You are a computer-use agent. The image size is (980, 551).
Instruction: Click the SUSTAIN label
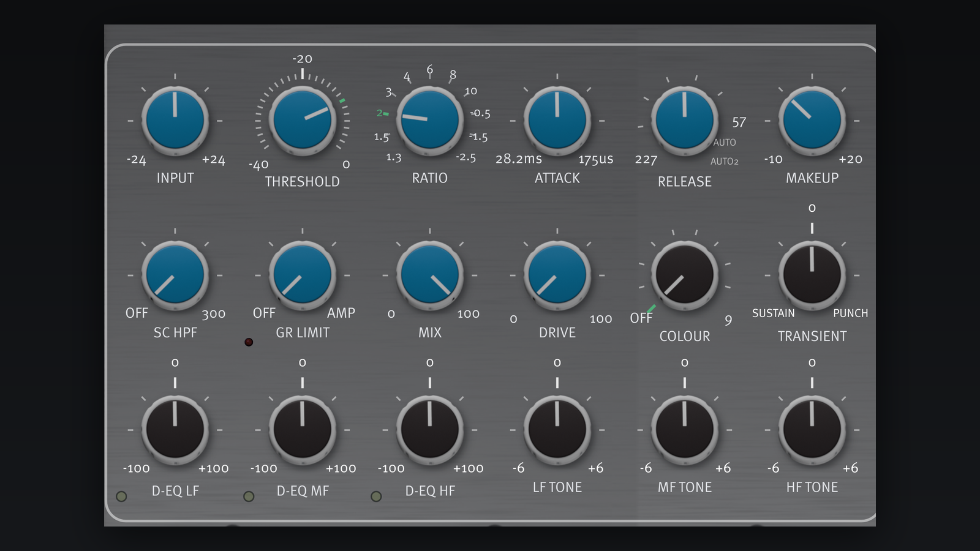[x=774, y=313]
